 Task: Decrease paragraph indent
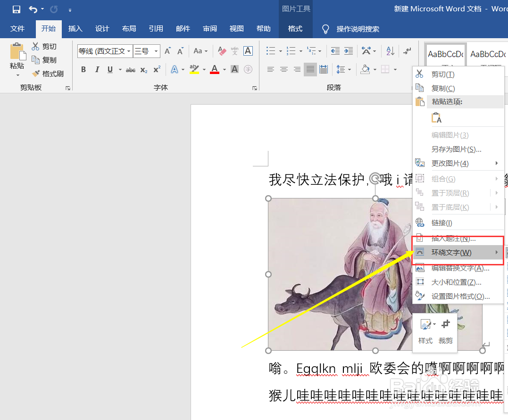pyautogui.click(x=335, y=51)
